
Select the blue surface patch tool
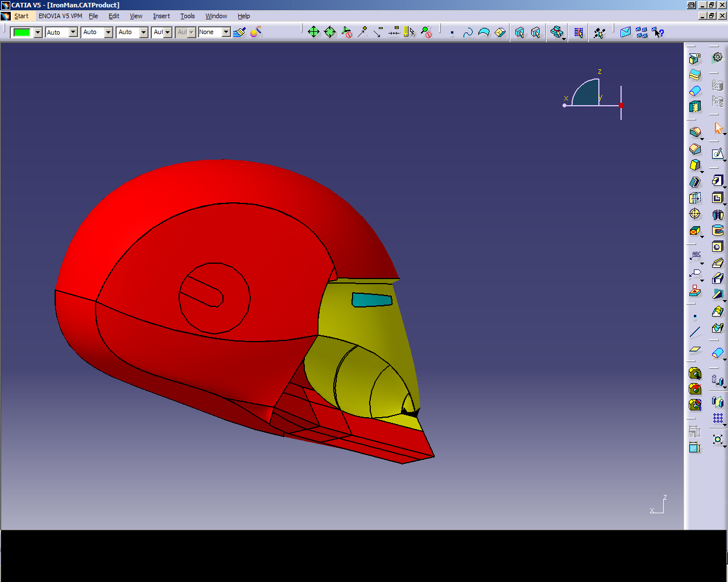click(484, 32)
